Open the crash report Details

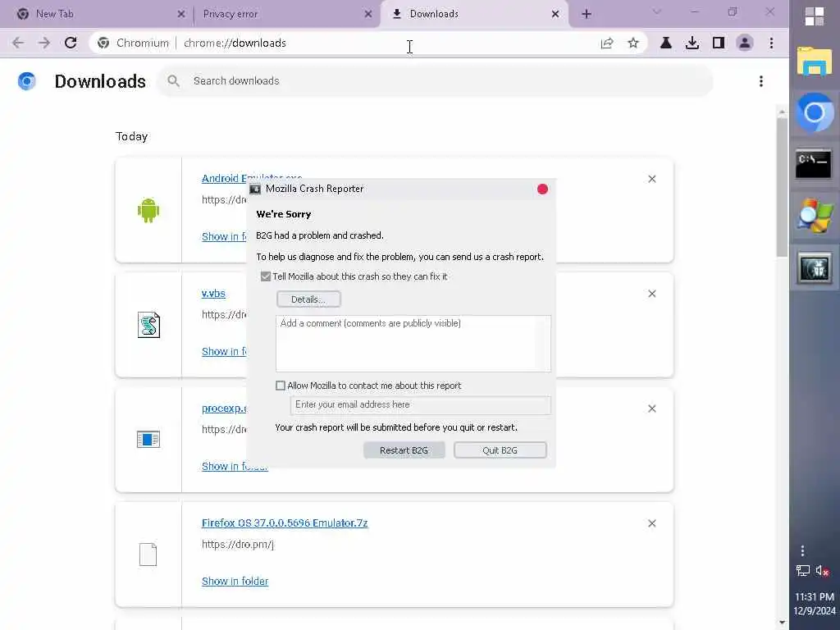pos(308,299)
